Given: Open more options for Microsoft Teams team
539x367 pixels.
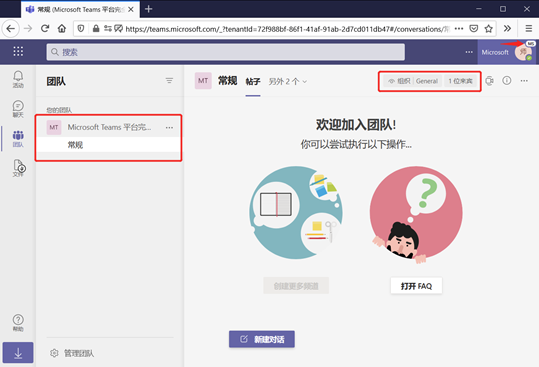Looking at the screenshot, I should tap(169, 127).
